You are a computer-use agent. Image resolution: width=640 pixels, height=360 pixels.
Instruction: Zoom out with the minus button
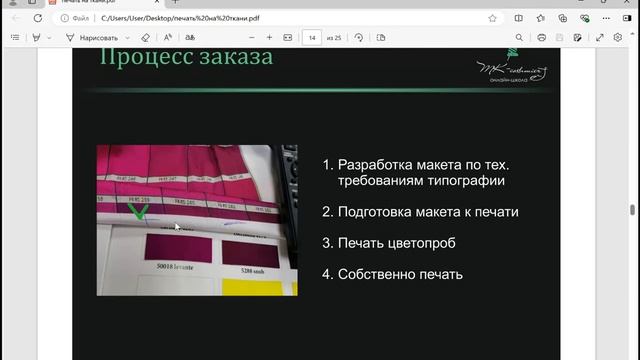[x=251, y=38]
